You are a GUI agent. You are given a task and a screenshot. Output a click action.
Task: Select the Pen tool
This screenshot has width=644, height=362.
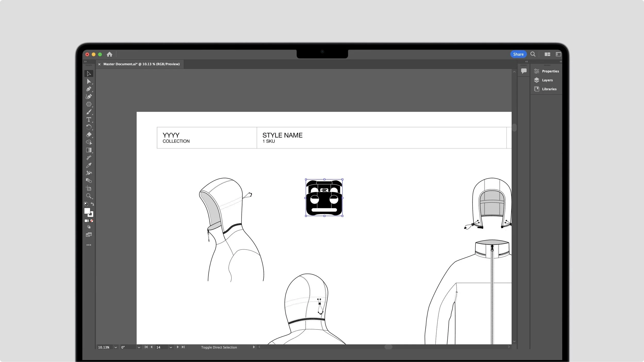89,89
